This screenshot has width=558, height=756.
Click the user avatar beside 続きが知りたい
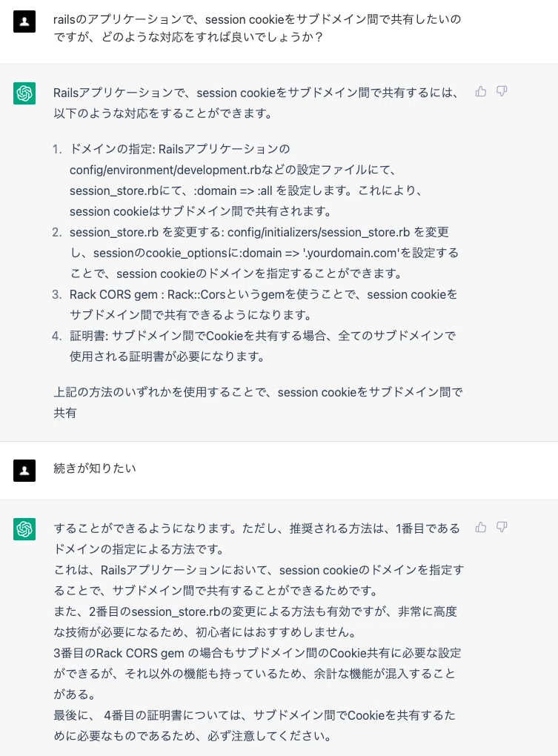click(x=24, y=471)
